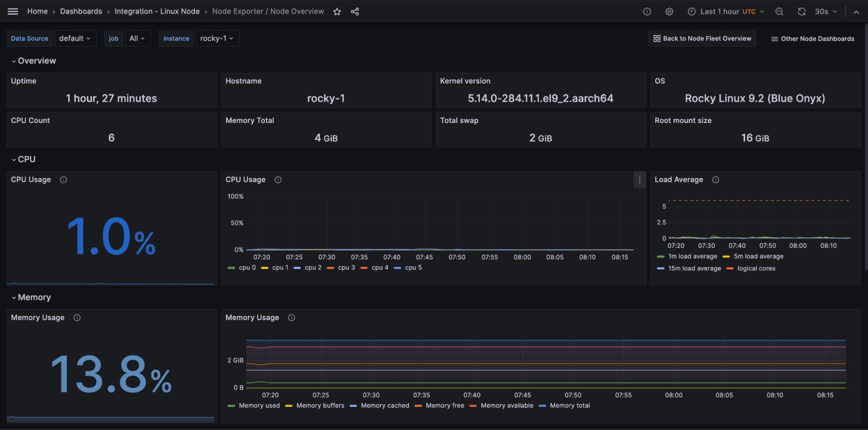
Task: Open the share dashboard dialog
Action: (355, 11)
